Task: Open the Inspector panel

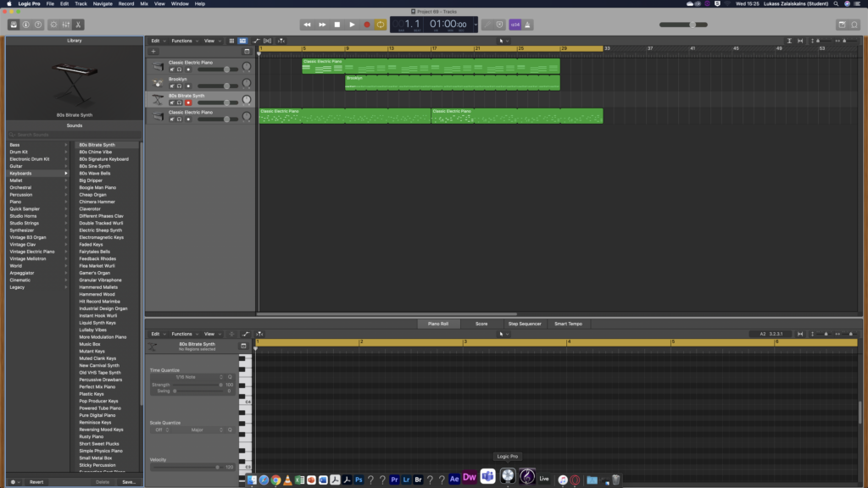Action: coord(26,25)
